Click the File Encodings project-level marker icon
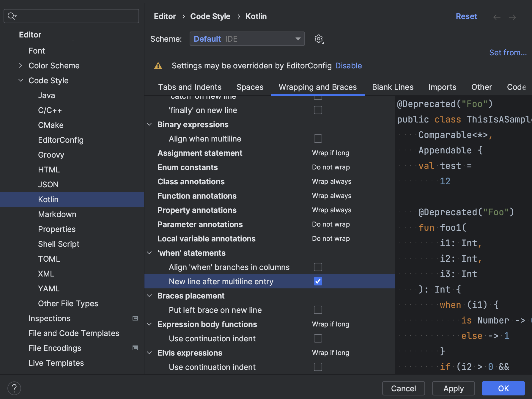532x399 pixels. [x=135, y=348]
